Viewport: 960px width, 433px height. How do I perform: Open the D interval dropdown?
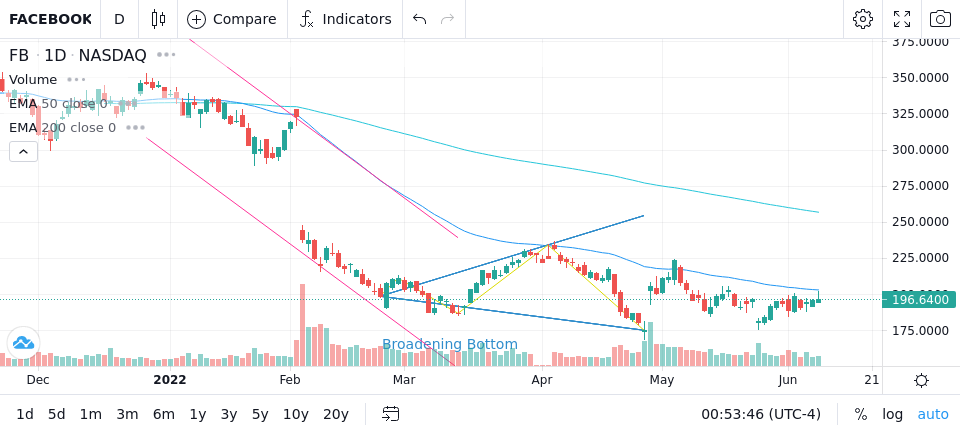[x=119, y=19]
